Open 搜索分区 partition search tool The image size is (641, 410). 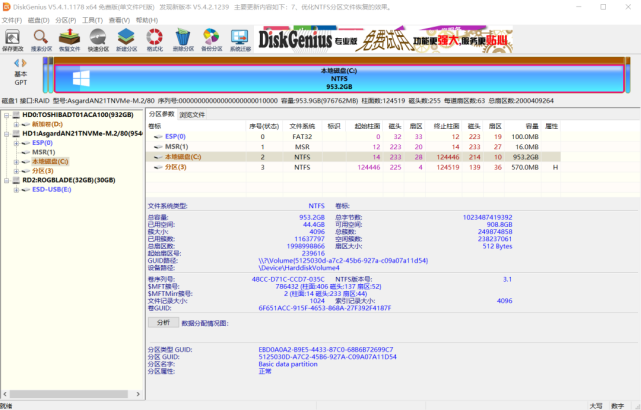click(x=41, y=40)
